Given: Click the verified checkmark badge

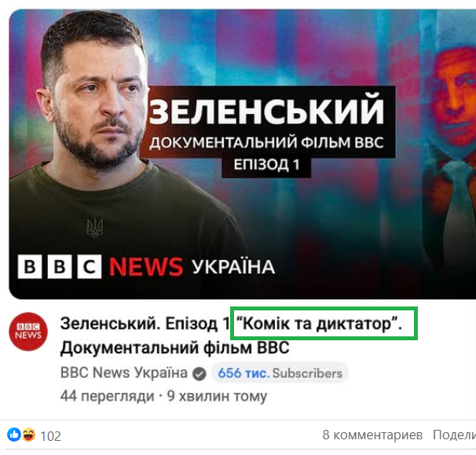Looking at the screenshot, I should point(200,373).
